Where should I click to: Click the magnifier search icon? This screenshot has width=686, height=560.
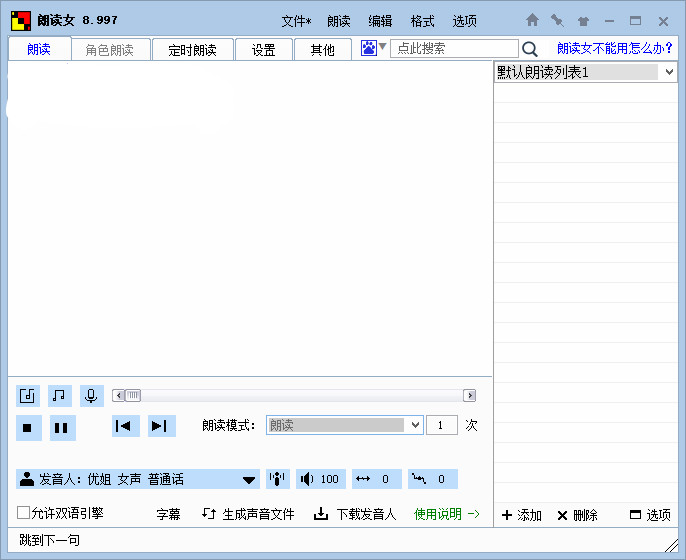click(529, 49)
